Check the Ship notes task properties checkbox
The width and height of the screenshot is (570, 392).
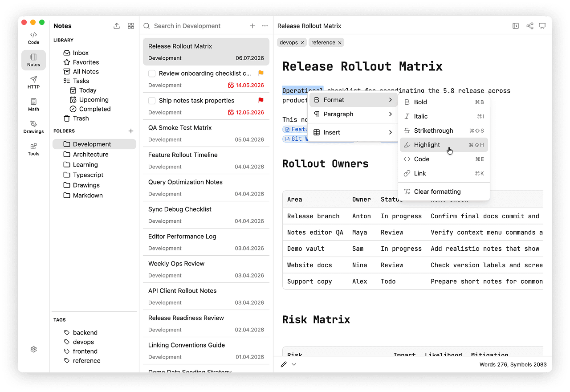[x=152, y=101]
